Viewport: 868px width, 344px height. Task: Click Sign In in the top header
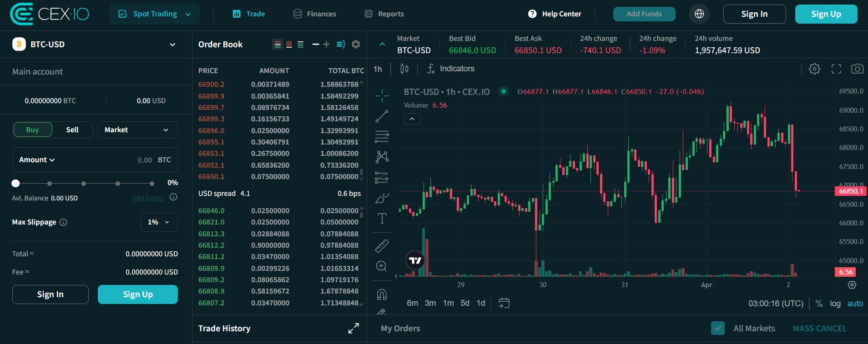coord(754,14)
